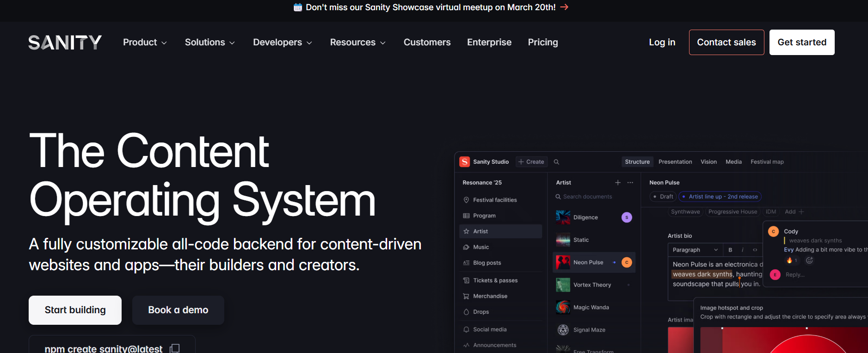
Task: Expand the Solutions menu
Action: click(x=210, y=43)
